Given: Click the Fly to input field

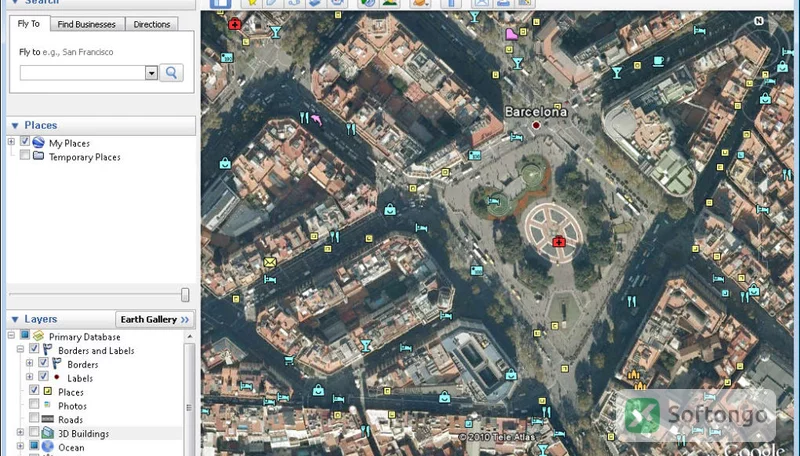Looking at the screenshot, I should (x=83, y=73).
